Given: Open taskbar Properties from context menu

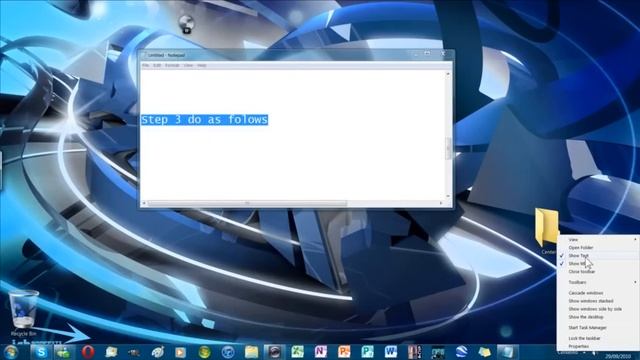Looking at the screenshot, I should (x=598, y=346).
